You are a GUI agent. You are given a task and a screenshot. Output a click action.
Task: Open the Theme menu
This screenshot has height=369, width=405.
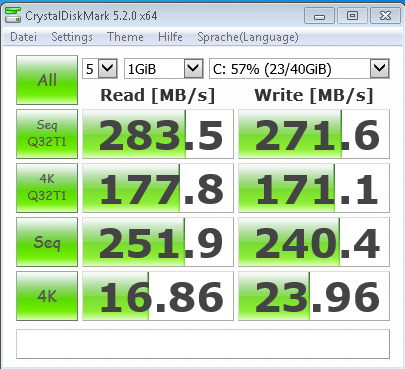(125, 37)
